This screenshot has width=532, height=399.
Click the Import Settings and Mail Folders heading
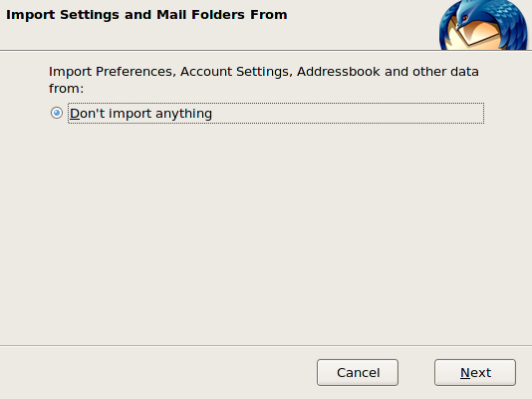click(x=146, y=15)
